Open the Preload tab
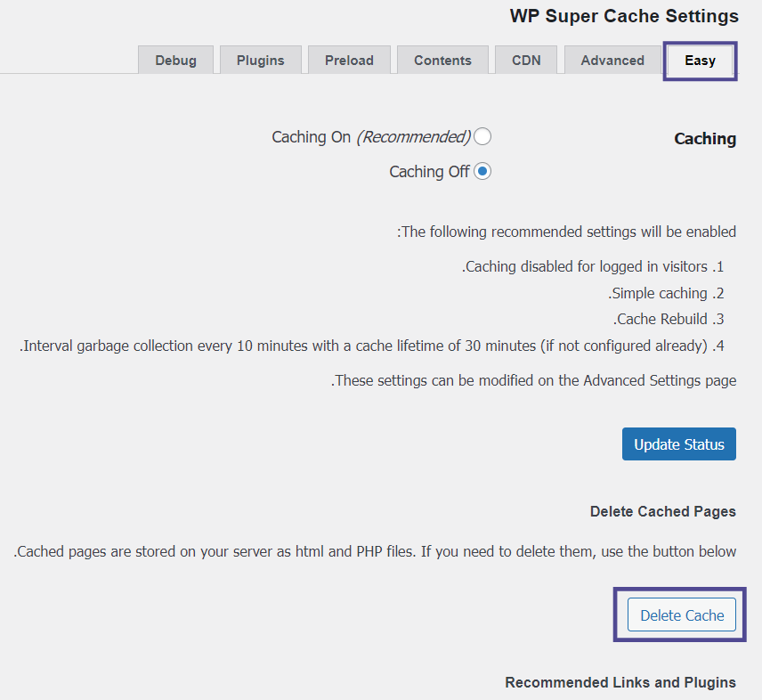762x700 pixels. pyautogui.click(x=349, y=61)
